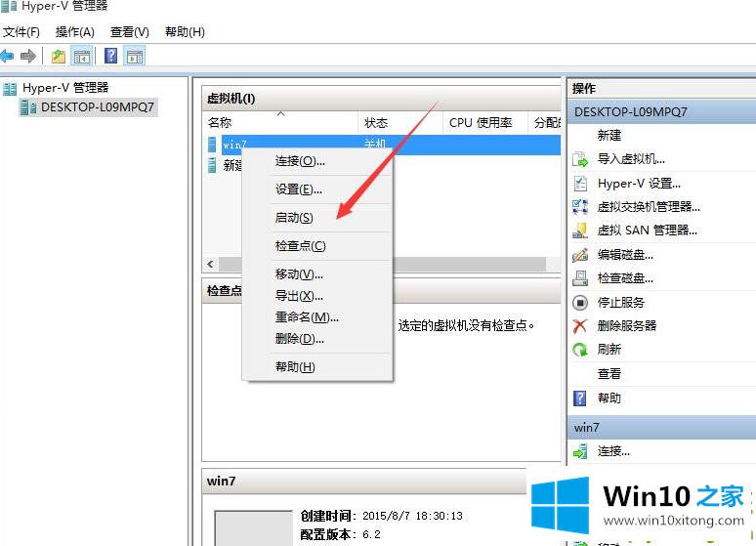This screenshot has width=756, height=546.
Task: Sort by the 名称 column header
Action: [220, 123]
